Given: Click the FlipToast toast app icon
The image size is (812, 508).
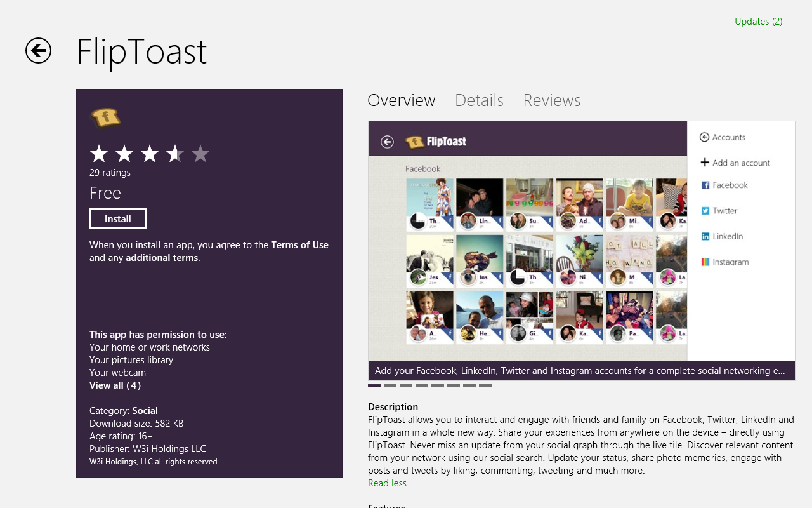Looking at the screenshot, I should [x=105, y=117].
